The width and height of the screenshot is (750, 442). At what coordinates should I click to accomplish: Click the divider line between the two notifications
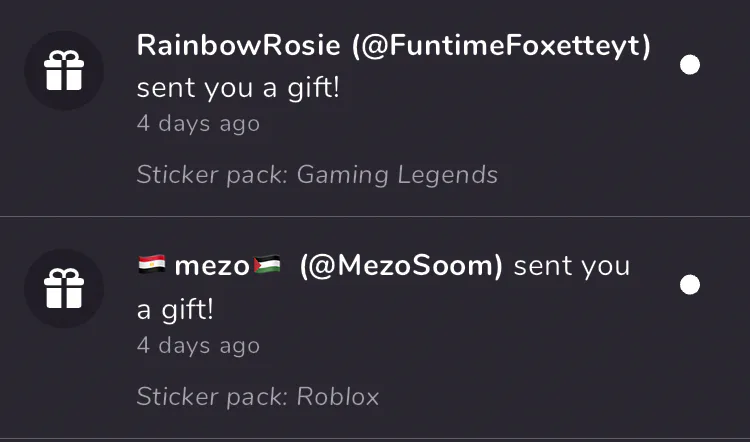point(375,216)
